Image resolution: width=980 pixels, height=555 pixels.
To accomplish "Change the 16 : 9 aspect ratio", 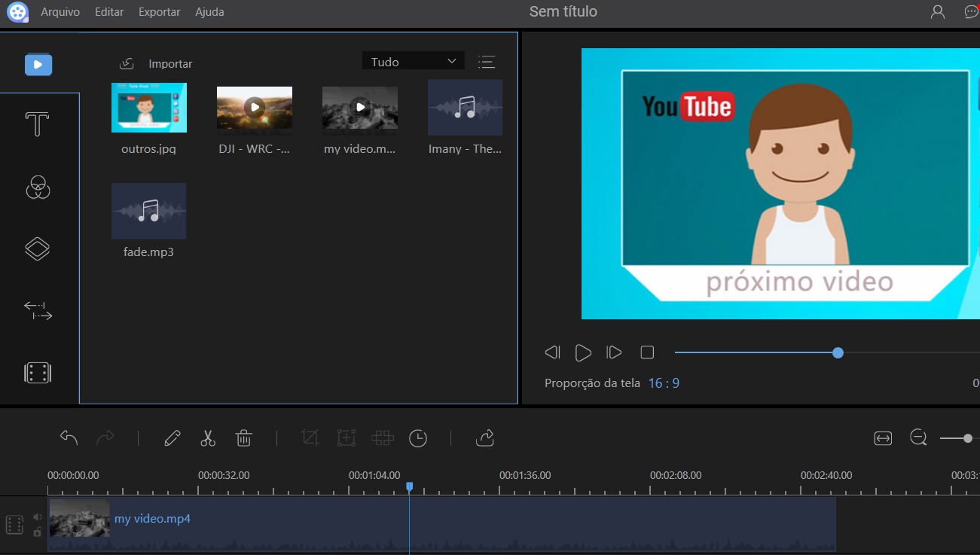I will (664, 383).
